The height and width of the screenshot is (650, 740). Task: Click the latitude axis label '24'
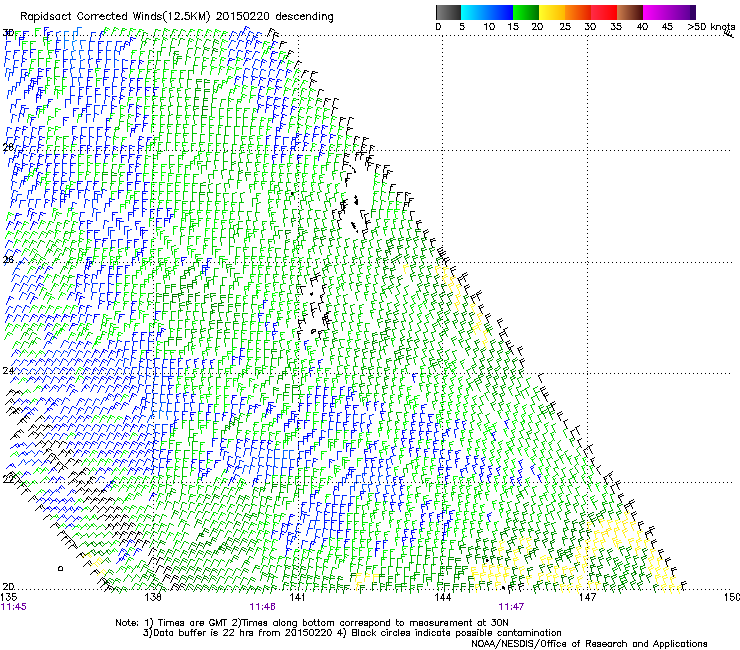click(8, 371)
